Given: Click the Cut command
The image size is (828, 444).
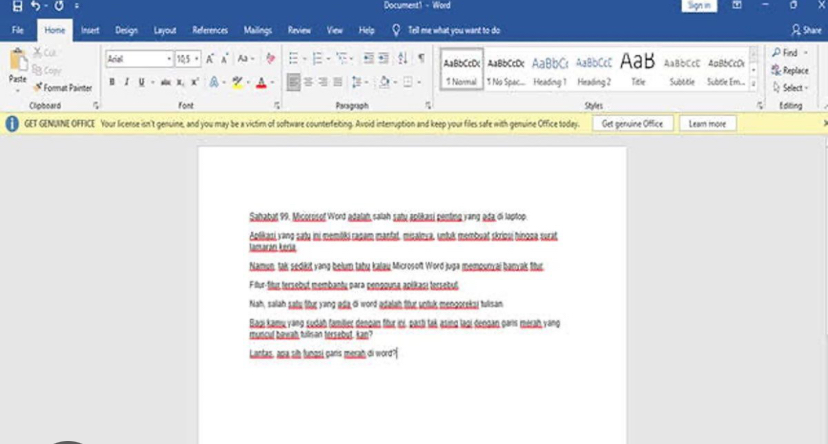Looking at the screenshot, I should [x=45, y=53].
